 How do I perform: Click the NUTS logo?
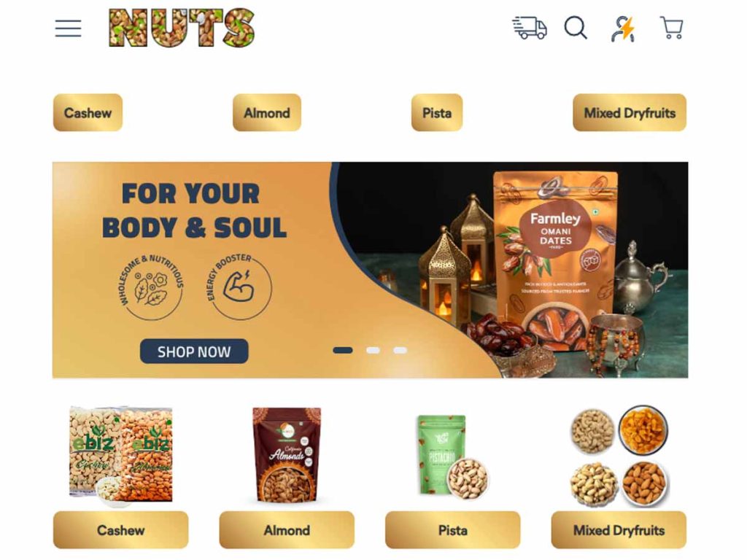click(182, 28)
